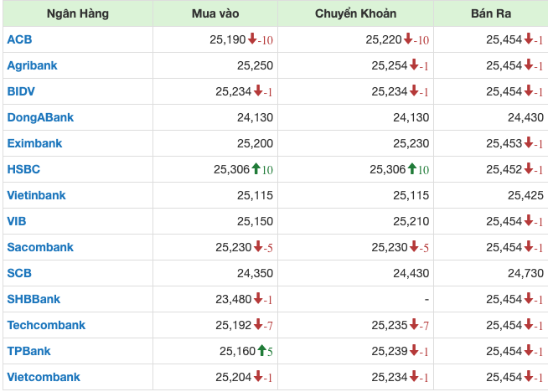Click the green up arrow in TPBank Mua vào
Image resolution: width=548 pixels, height=392 pixels.
(x=262, y=351)
